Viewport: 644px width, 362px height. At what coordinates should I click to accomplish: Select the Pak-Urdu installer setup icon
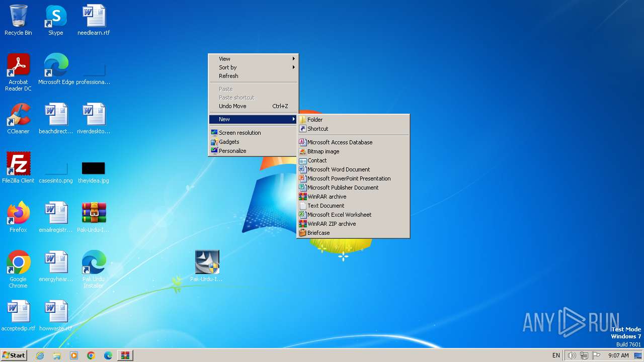[207, 266]
